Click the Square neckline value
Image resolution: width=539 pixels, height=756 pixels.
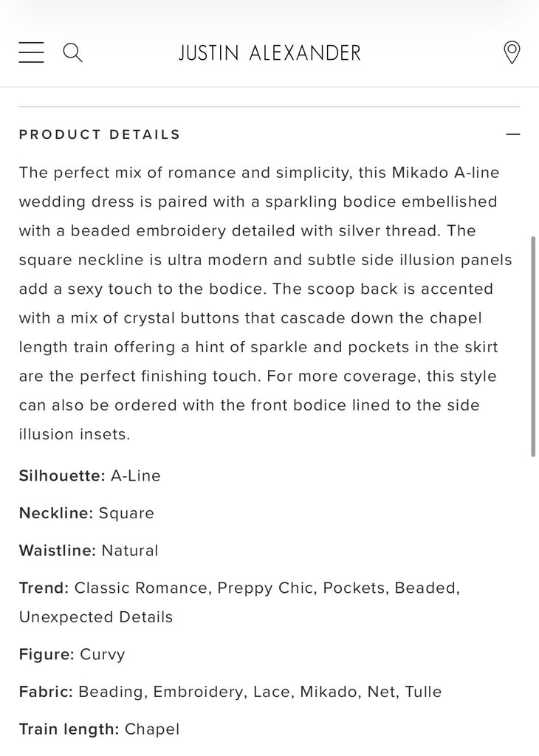pos(126,513)
